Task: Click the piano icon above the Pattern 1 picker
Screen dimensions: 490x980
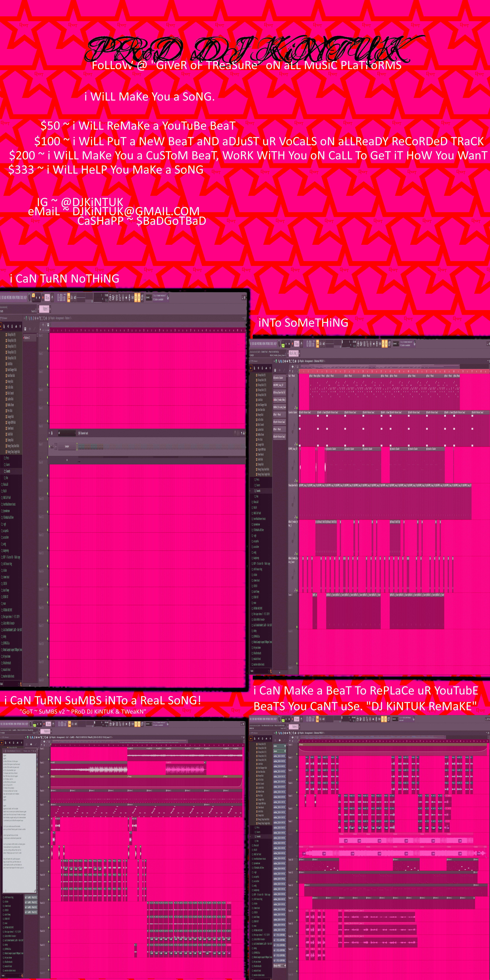Action: pos(25,329)
